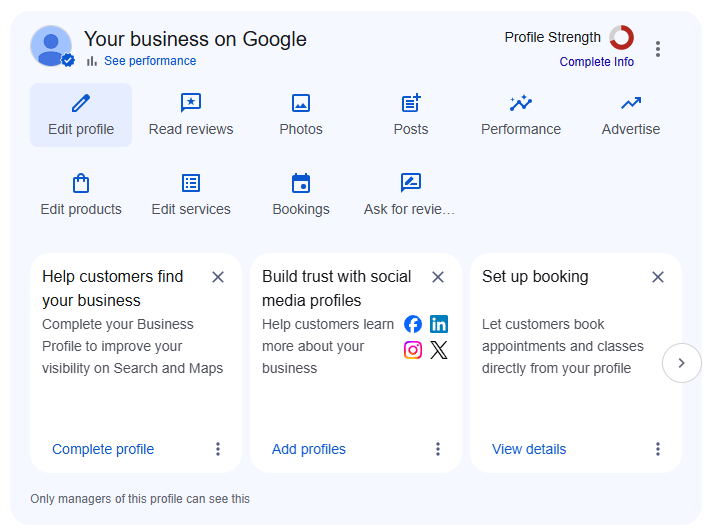The height and width of the screenshot is (530, 715).
Task: Click the Profile Strength ring indicator
Action: click(622, 37)
